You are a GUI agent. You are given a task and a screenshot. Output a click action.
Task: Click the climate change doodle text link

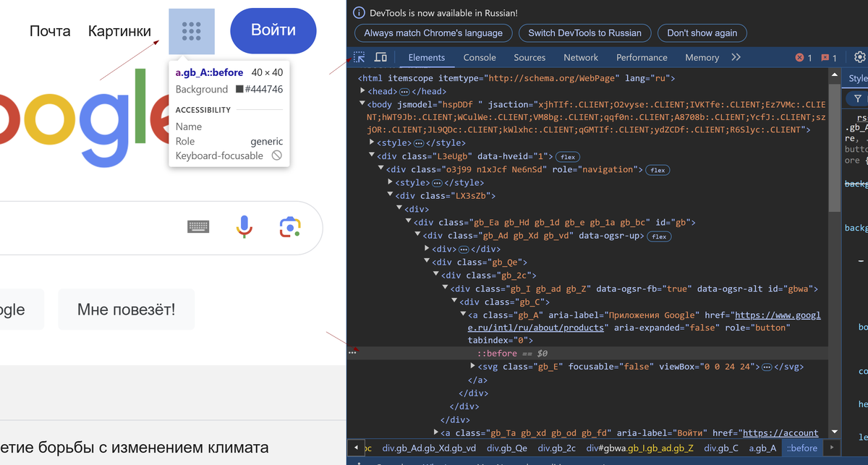134,447
